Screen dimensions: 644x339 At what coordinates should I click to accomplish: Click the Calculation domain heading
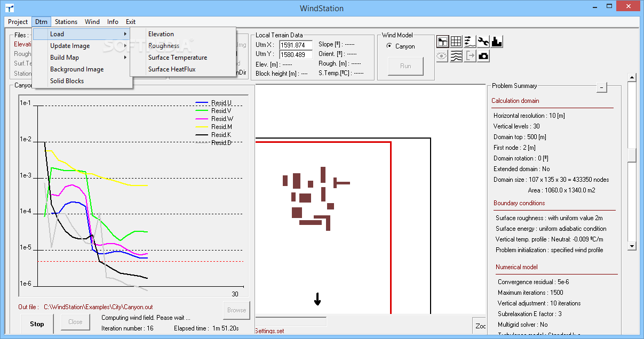click(515, 101)
